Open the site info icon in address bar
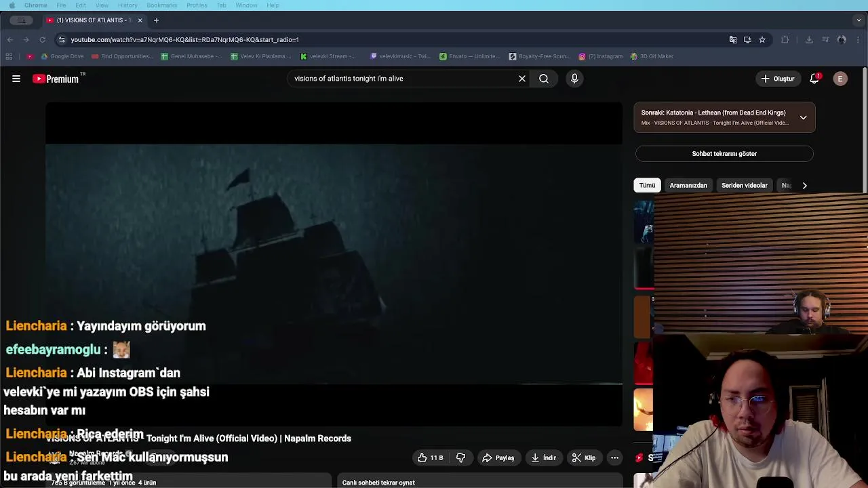 point(62,39)
